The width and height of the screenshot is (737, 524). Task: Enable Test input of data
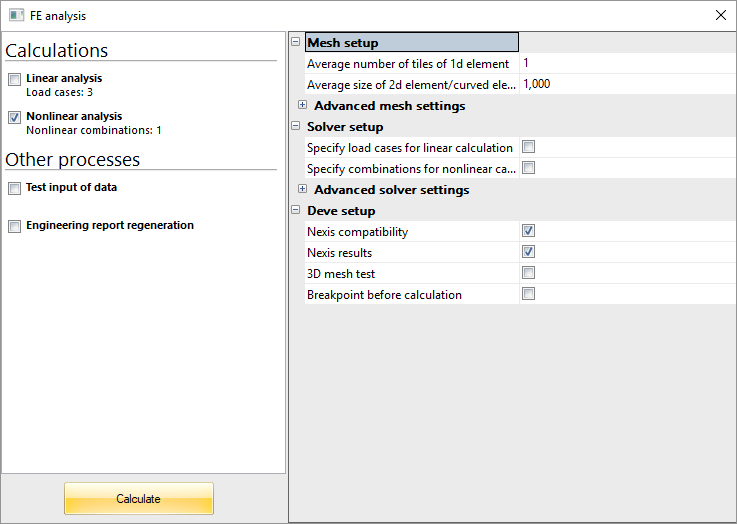pos(14,188)
